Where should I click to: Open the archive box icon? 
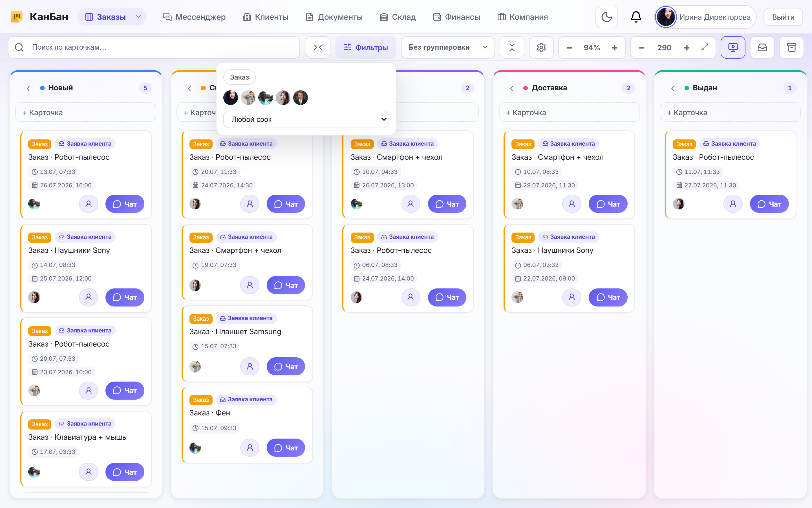pyautogui.click(x=791, y=47)
